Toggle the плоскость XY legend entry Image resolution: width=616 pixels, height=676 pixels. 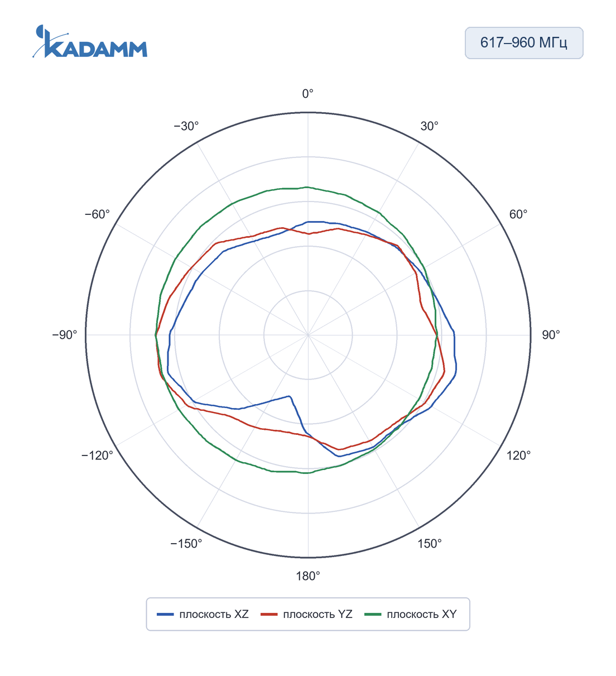pos(411,614)
